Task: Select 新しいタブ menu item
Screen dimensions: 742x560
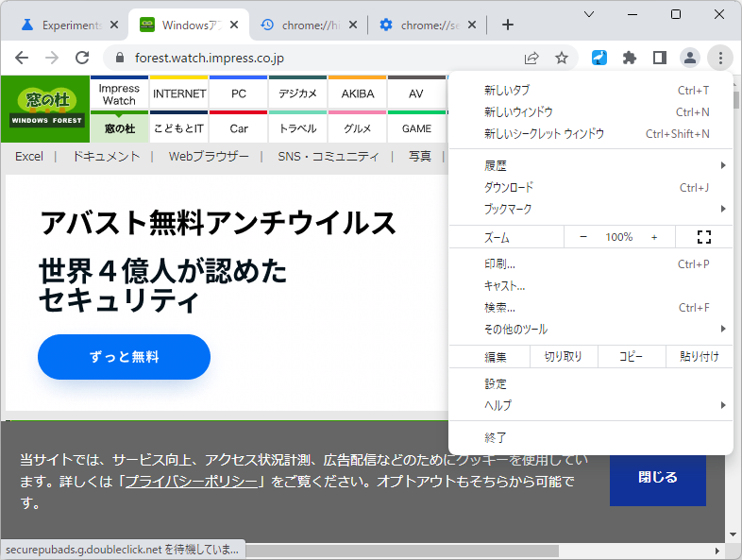Action: 591,90
